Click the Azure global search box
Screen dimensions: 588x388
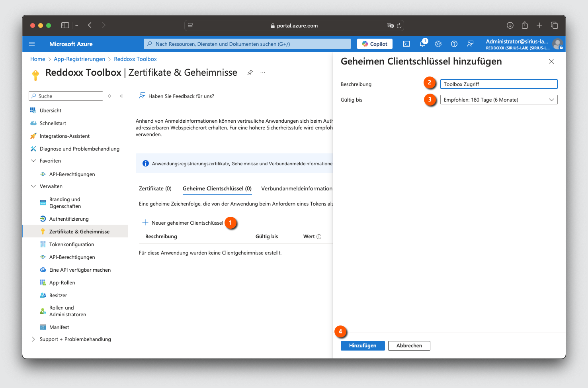[x=247, y=44]
